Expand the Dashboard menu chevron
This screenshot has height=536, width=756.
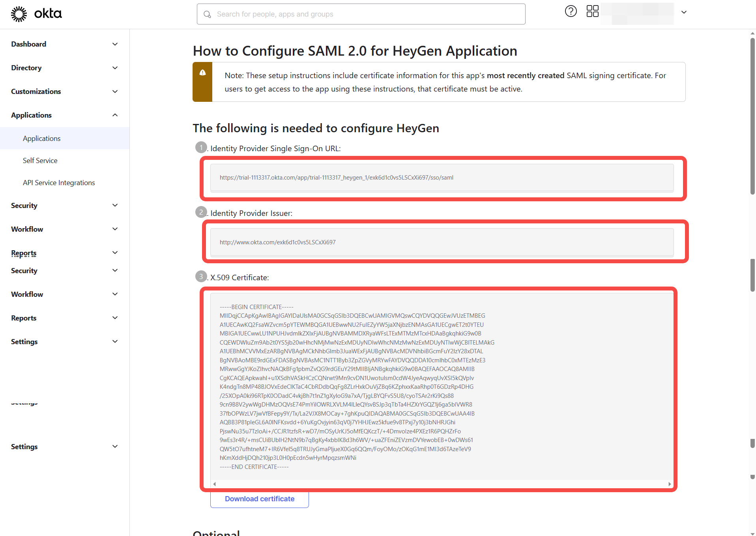point(115,44)
